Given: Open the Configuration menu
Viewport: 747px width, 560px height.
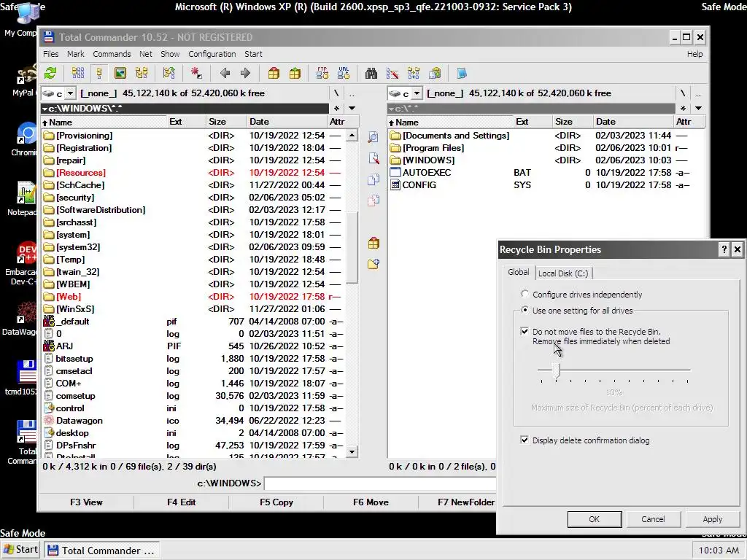Looking at the screenshot, I should (x=212, y=54).
